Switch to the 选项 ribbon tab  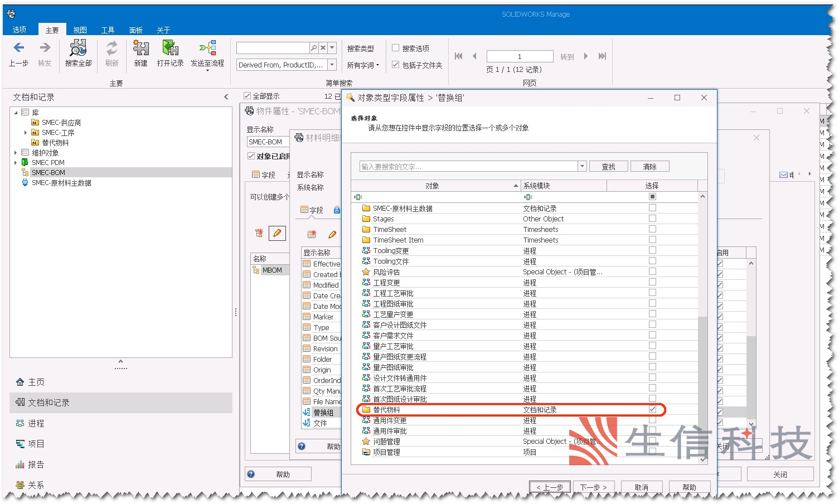coord(20,30)
